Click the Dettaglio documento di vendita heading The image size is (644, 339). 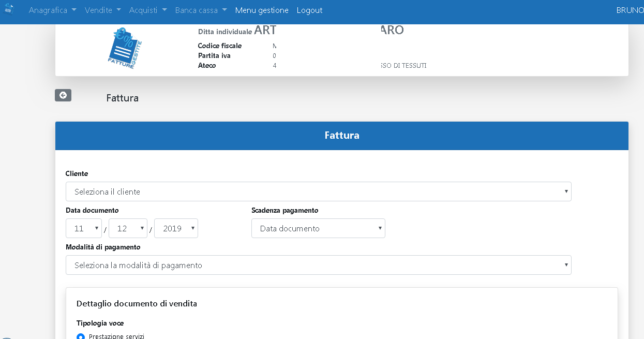[137, 304]
